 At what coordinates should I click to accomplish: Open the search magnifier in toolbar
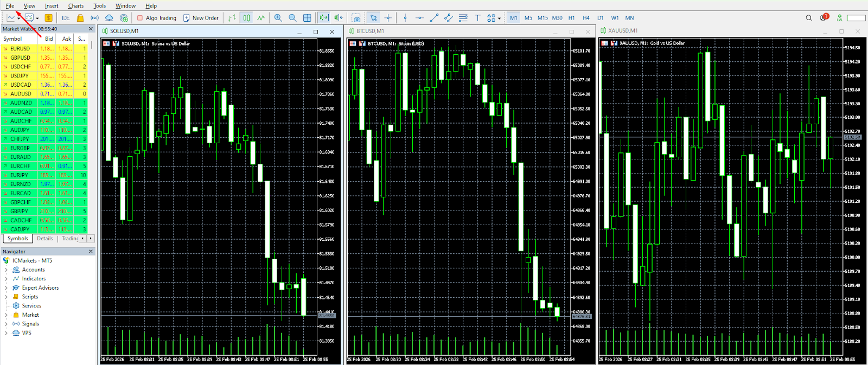[808, 18]
